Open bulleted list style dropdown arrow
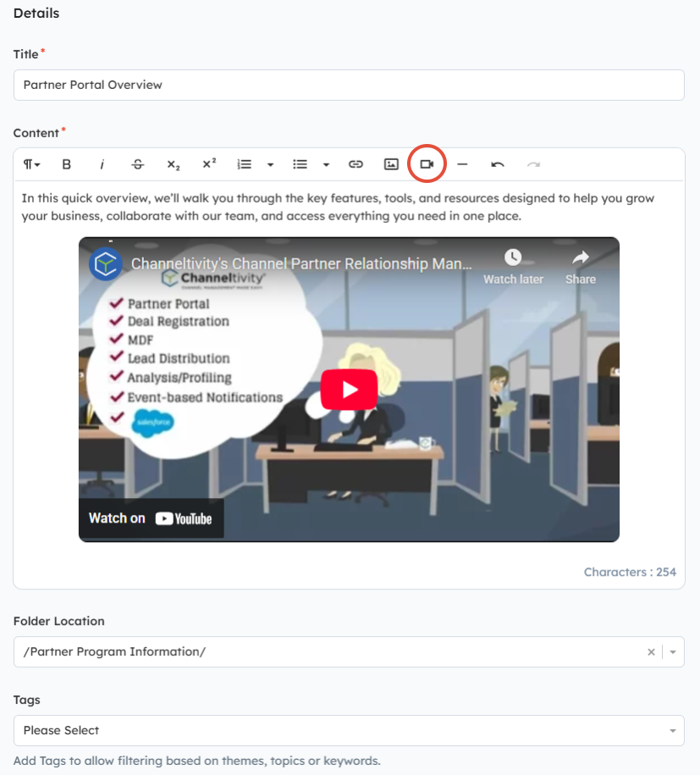The width and height of the screenshot is (700, 775). pos(326,164)
